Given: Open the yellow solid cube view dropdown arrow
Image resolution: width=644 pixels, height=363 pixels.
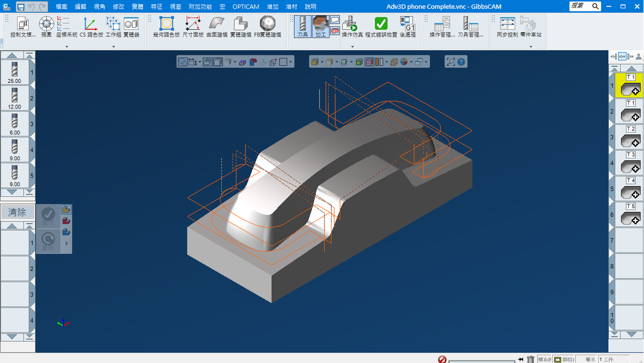Looking at the screenshot, I should 321,62.
